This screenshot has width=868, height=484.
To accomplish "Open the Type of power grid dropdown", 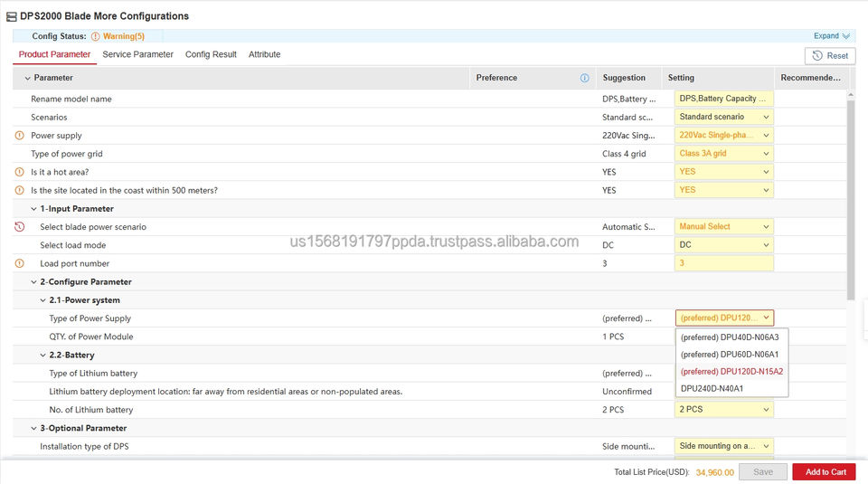I will (724, 154).
